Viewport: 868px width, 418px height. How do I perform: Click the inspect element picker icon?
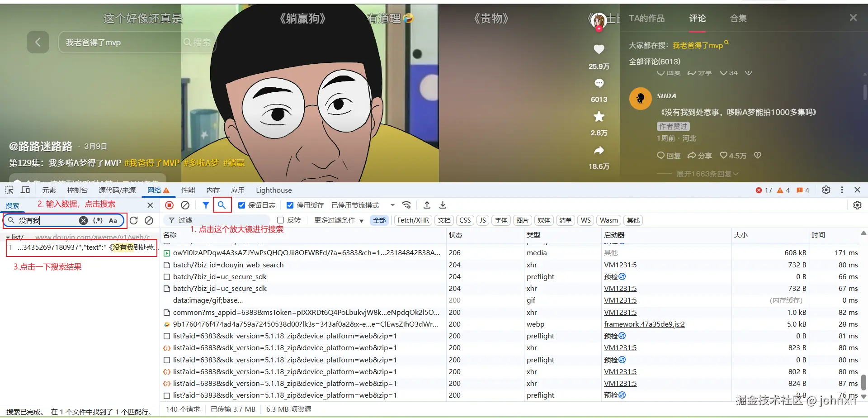pyautogui.click(x=9, y=190)
